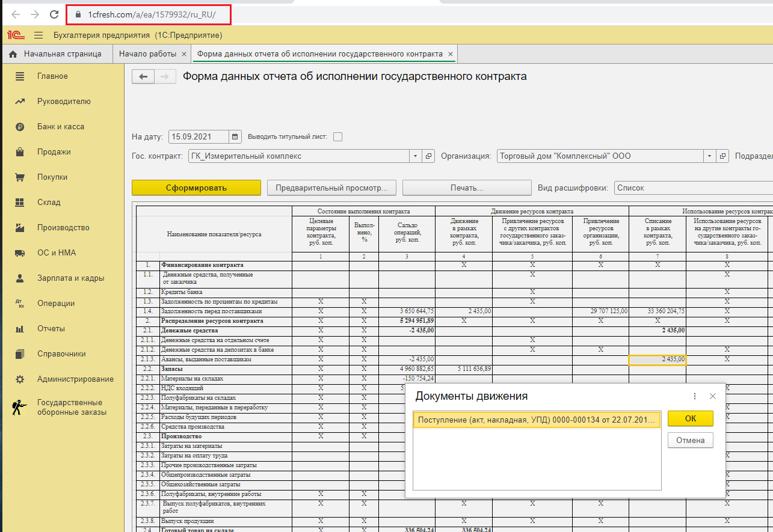This screenshot has width=773, height=532.
Task: Go back using form navigation arrow
Action: 143,77
